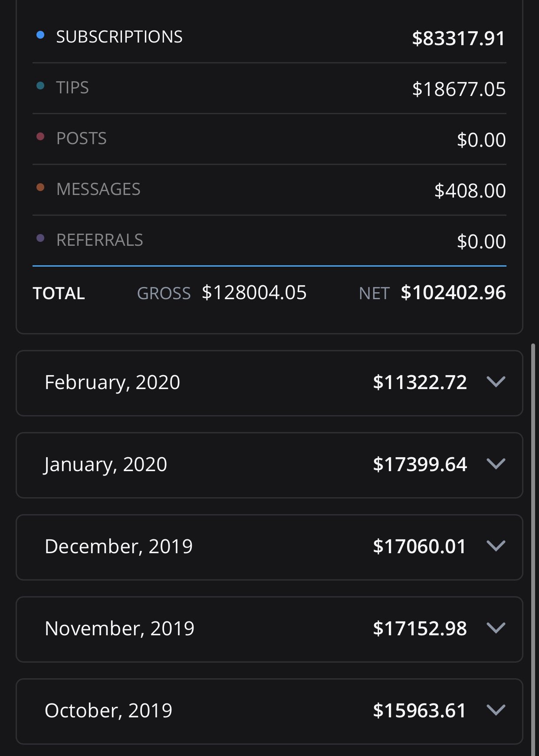Open the December, 2019 month label

click(x=118, y=546)
